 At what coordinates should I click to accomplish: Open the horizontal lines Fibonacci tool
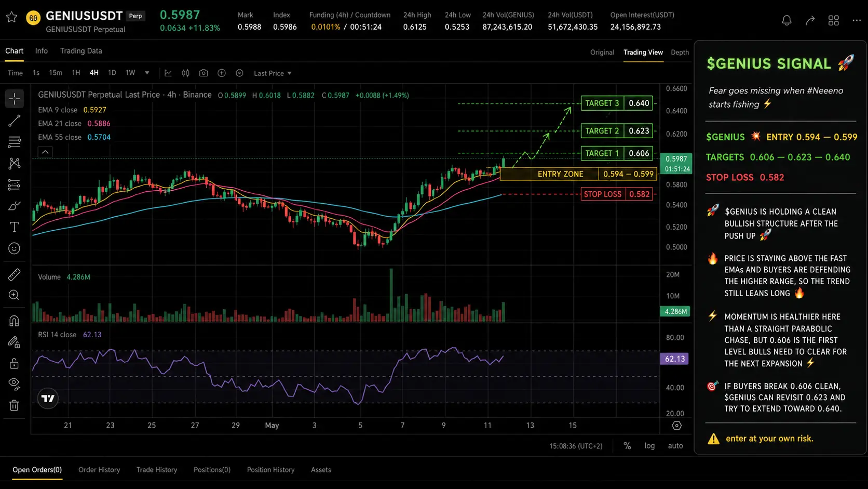click(15, 142)
